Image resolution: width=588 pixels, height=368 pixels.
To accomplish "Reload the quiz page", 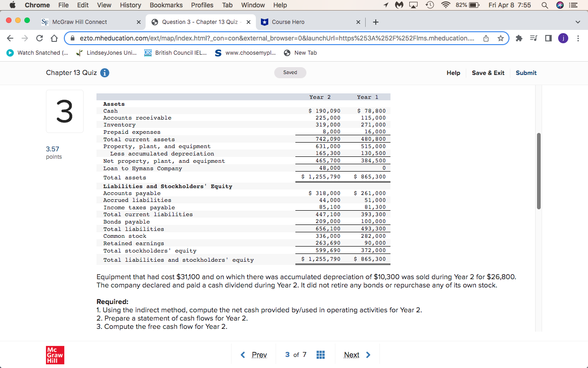I will coord(39,39).
